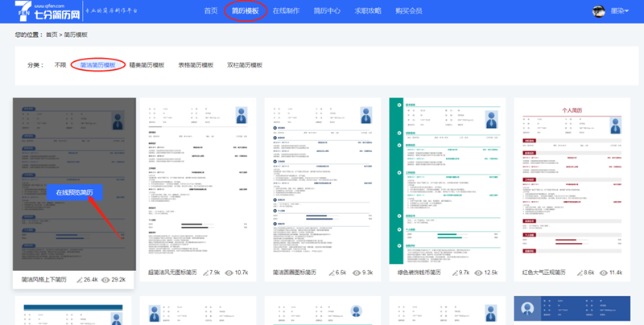Click the pencil icon beside 6.5k

coord(332,273)
